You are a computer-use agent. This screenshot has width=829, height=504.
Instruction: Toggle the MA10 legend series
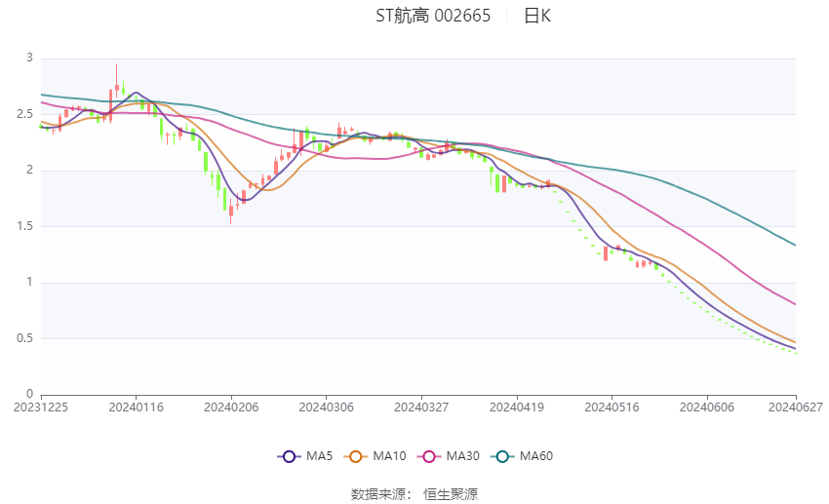tap(375, 456)
